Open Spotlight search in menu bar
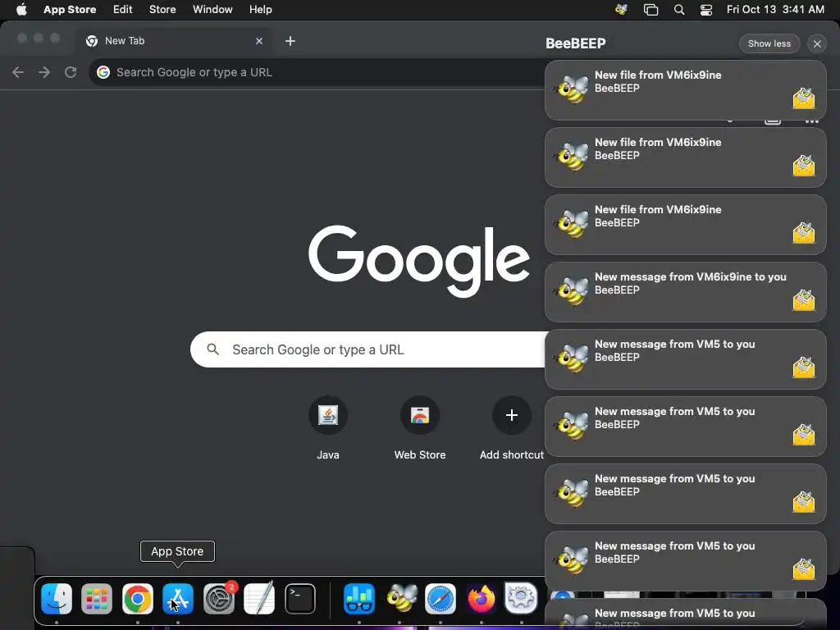The height and width of the screenshot is (630, 840). [679, 10]
